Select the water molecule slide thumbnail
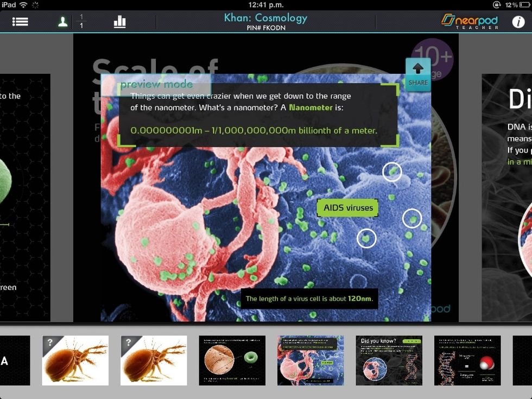 [468, 360]
